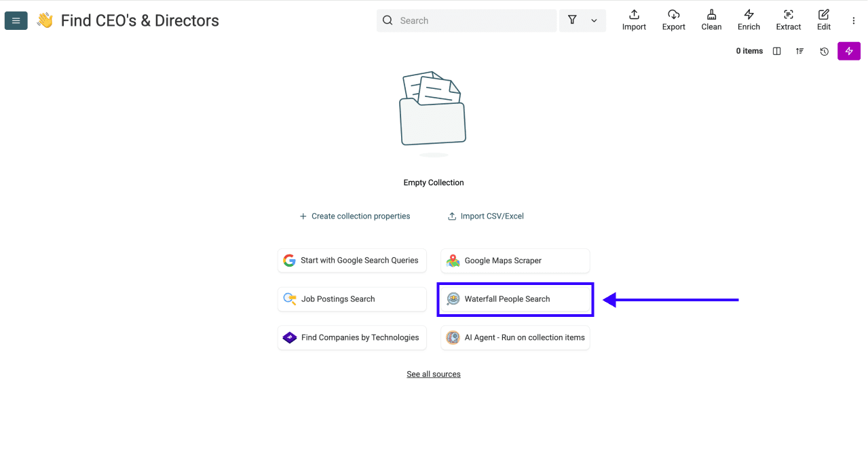The image size is (868, 475).
Task: Click the search magnifier icon
Action: 388,20
